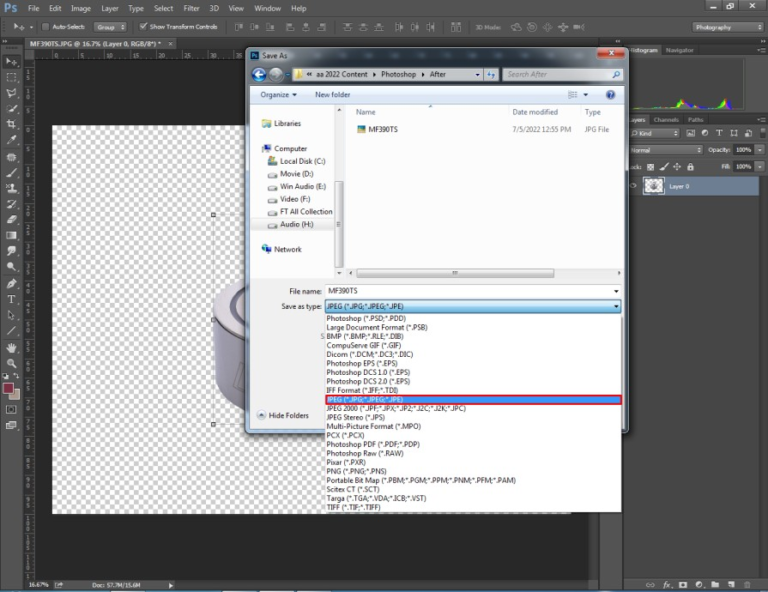Select the Path Selection tool
This screenshot has height=592, width=768.
[x=11, y=315]
